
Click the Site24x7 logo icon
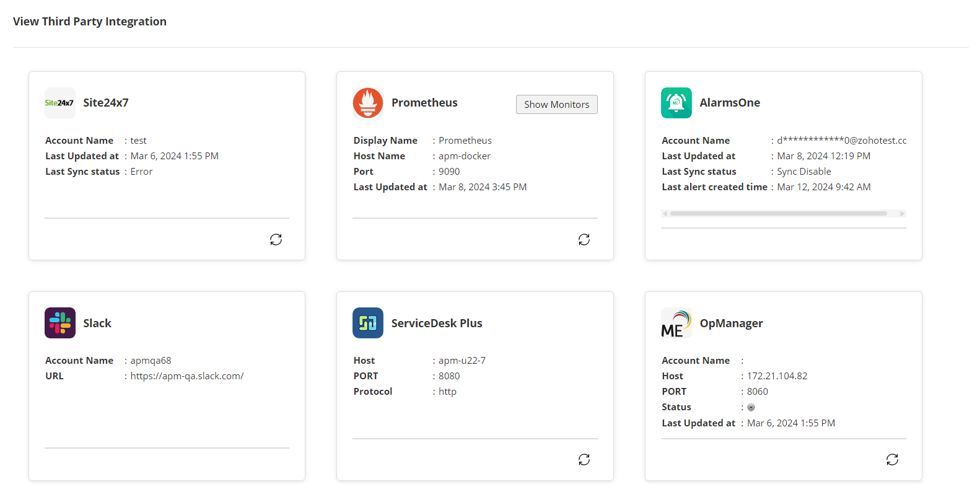[x=59, y=103]
